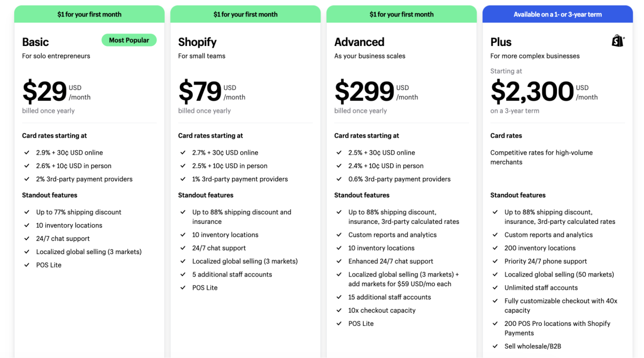The height and width of the screenshot is (358, 644).
Task: Click the Localized global selling (50 markets) feature
Action: 559,274
